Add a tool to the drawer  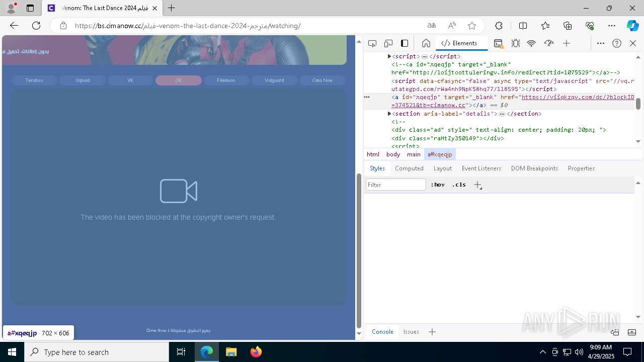(432, 332)
